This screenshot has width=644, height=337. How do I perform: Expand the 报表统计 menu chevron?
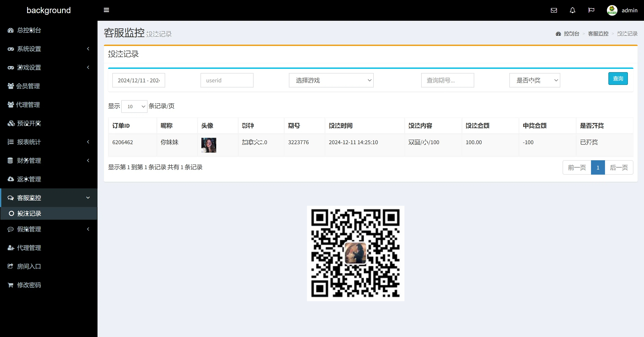point(88,142)
